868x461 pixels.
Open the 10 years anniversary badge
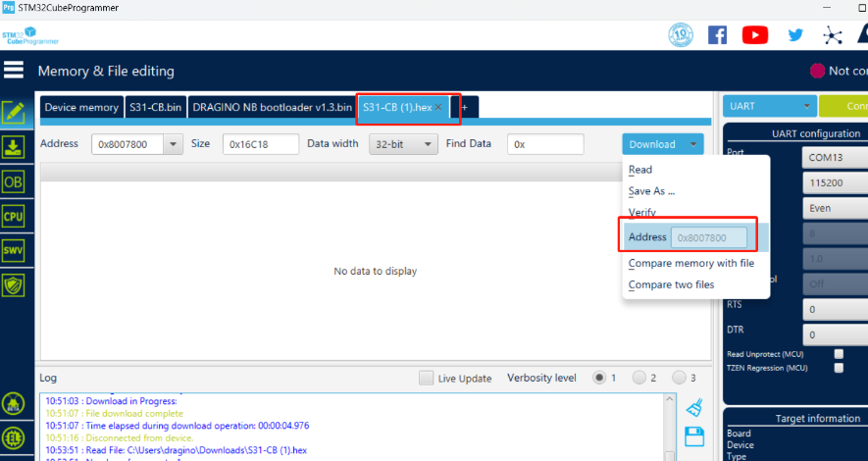click(681, 35)
